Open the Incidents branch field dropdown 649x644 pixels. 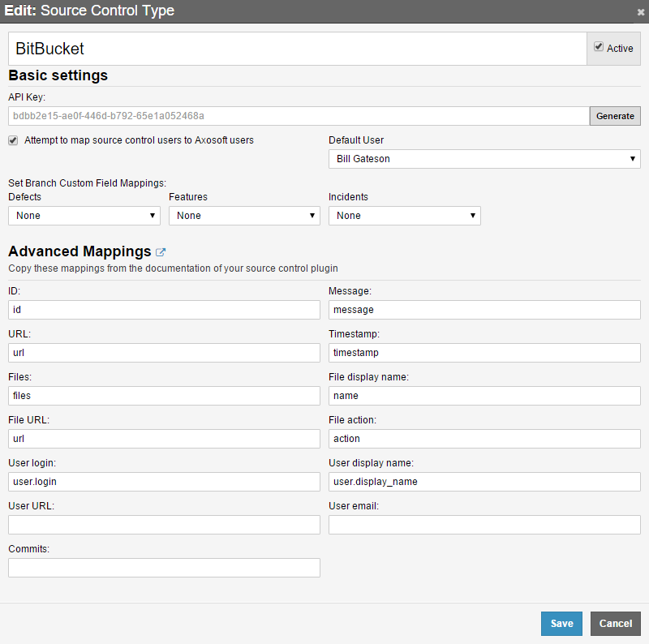coord(404,216)
